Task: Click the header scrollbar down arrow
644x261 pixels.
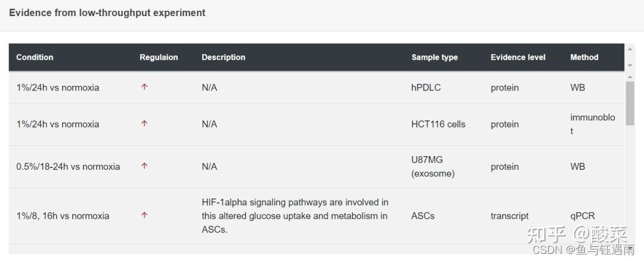Action: (630, 66)
